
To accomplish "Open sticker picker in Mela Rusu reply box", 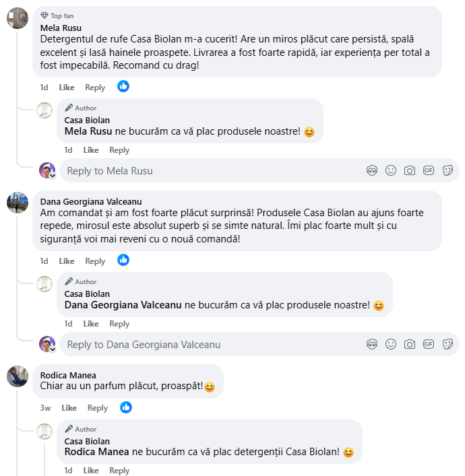I will point(447,170).
